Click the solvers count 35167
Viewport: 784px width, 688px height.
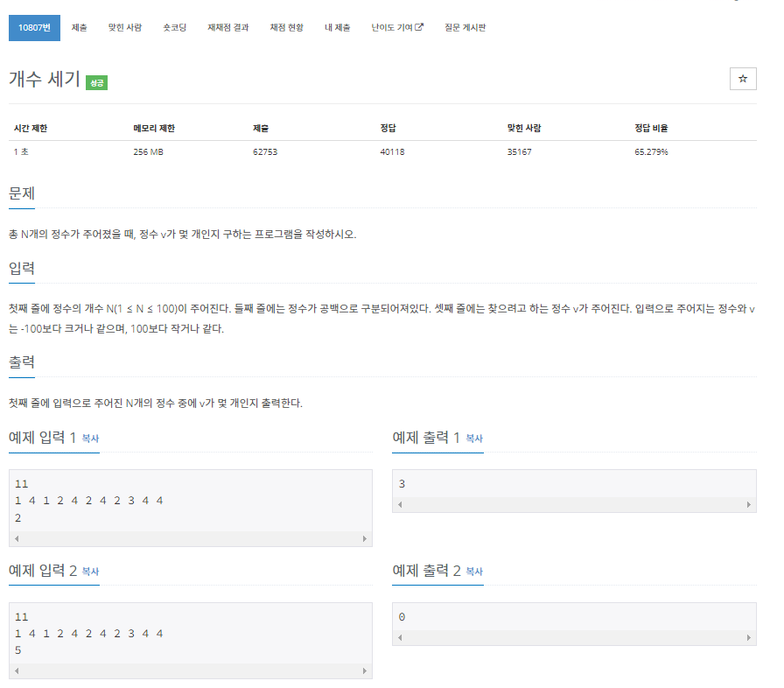click(519, 152)
